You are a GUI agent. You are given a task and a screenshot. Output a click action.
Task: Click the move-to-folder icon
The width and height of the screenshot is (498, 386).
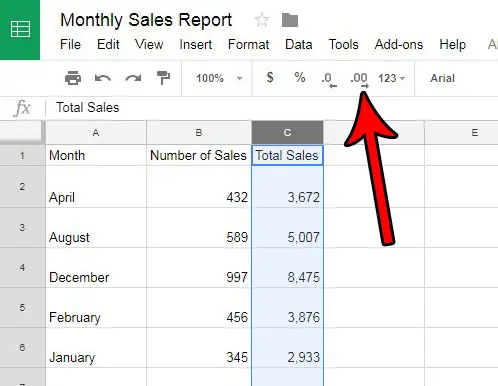click(x=290, y=20)
